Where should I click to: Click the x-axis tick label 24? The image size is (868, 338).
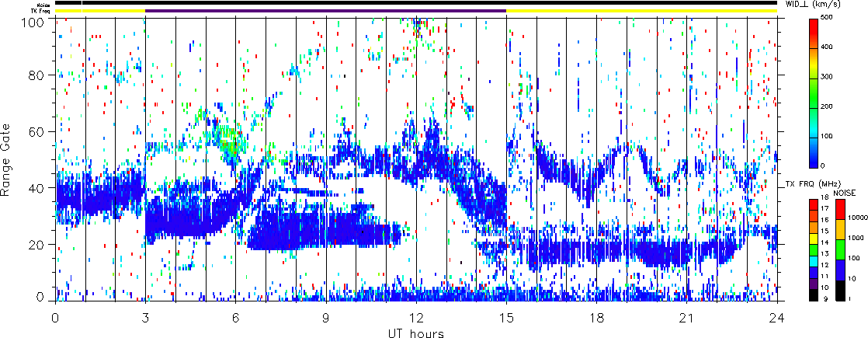coord(777,317)
